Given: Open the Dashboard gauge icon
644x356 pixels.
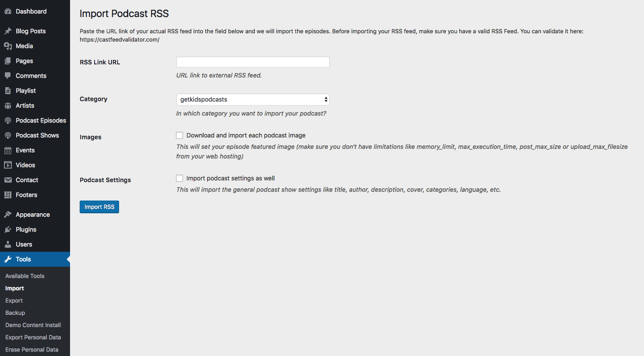Looking at the screenshot, I should click(8, 11).
